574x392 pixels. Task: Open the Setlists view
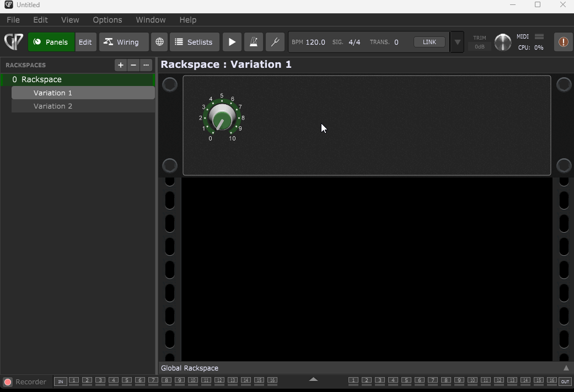click(x=194, y=42)
